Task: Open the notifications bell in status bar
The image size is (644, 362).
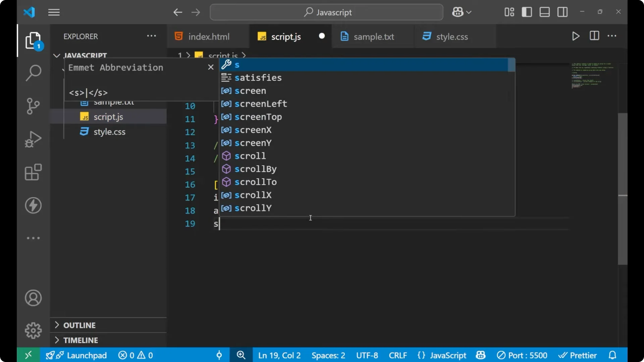Action: pos(612,355)
